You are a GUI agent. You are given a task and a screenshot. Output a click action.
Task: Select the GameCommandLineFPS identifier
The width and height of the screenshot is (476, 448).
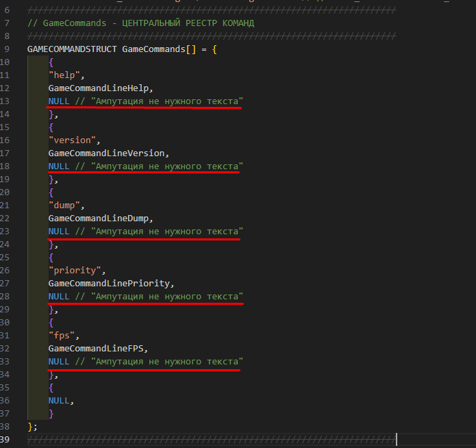pyautogui.click(x=96, y=349)
